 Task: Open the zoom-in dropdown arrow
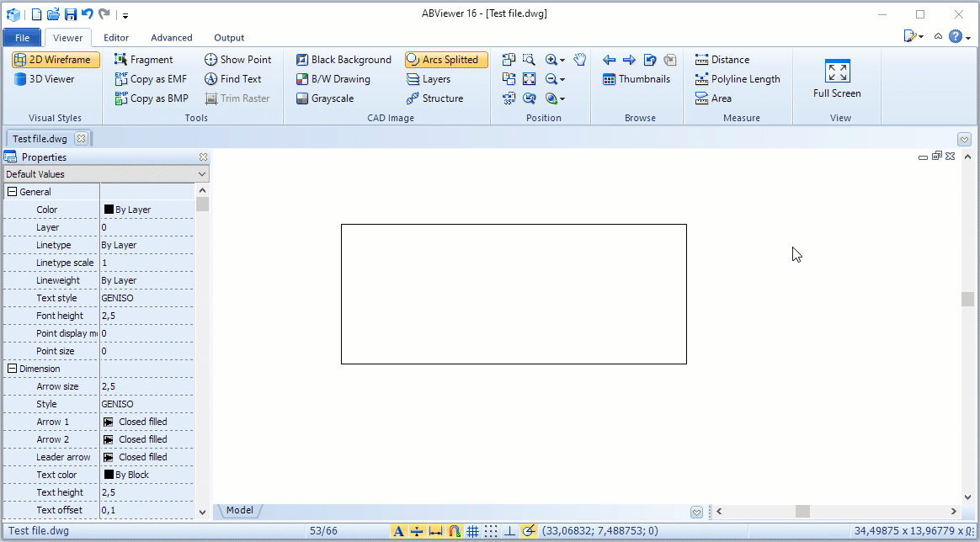(x=562, y=61)
